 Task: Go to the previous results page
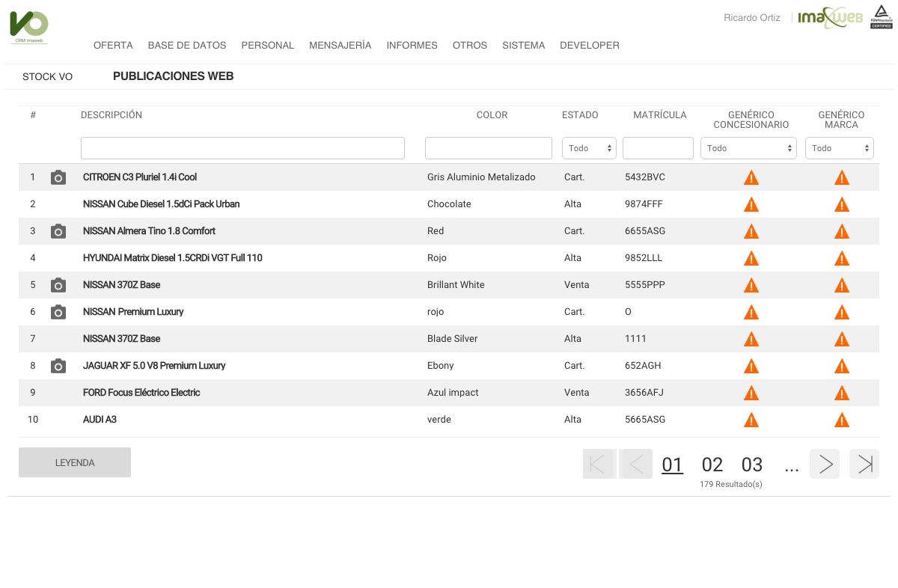(x=636, y=464)
